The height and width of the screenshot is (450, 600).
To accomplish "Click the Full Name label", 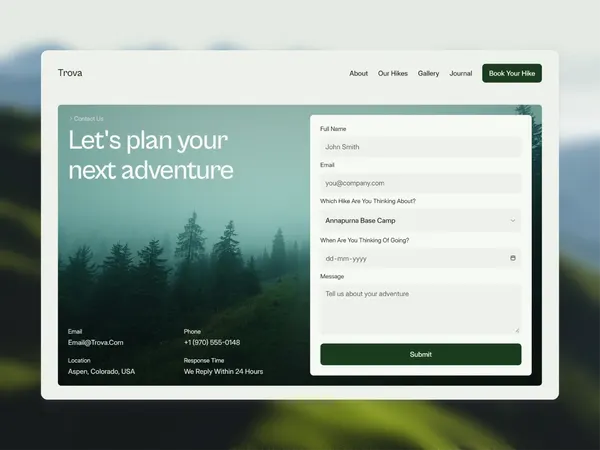I will click(333, 129).
